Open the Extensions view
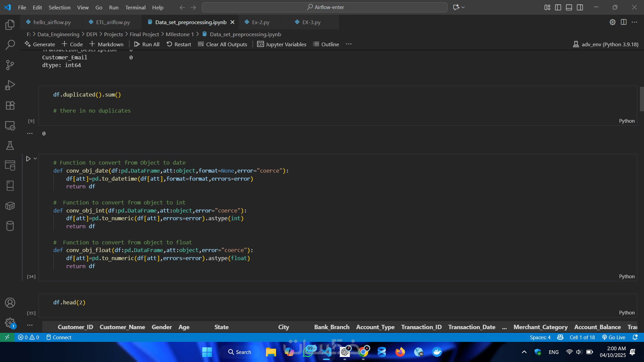 click(10, 105)
